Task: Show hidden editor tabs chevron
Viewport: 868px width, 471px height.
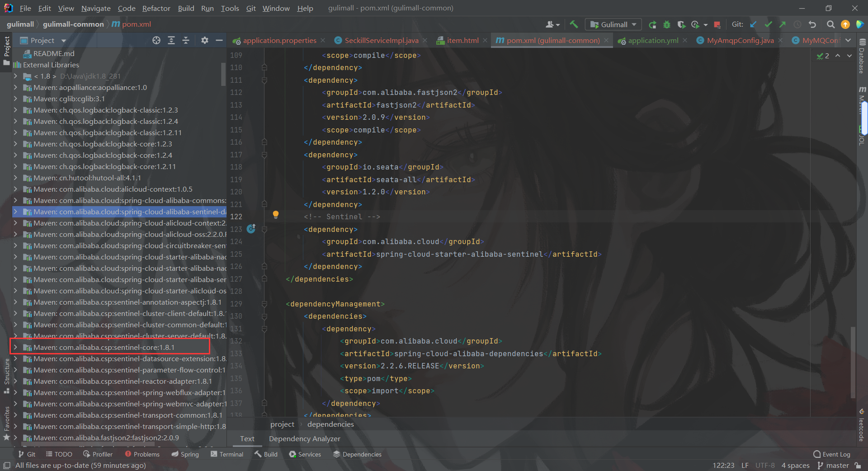Action: (x=848, y=40)
